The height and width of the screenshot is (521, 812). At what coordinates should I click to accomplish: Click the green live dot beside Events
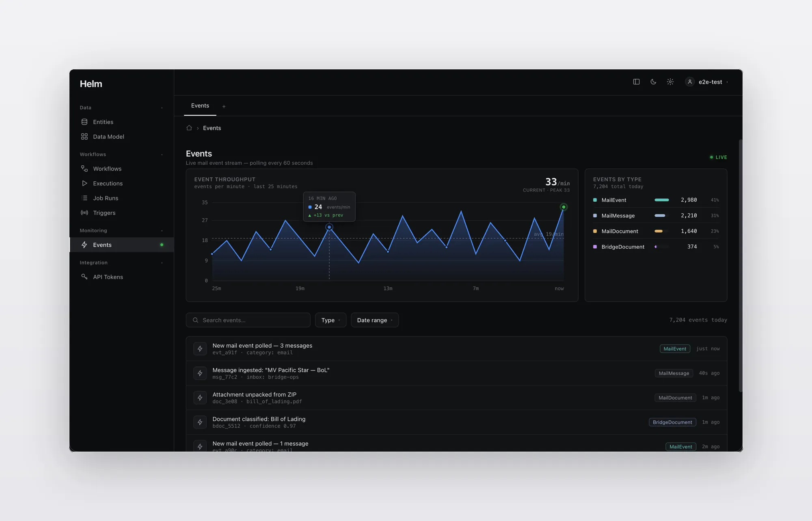tap(162, 245)
